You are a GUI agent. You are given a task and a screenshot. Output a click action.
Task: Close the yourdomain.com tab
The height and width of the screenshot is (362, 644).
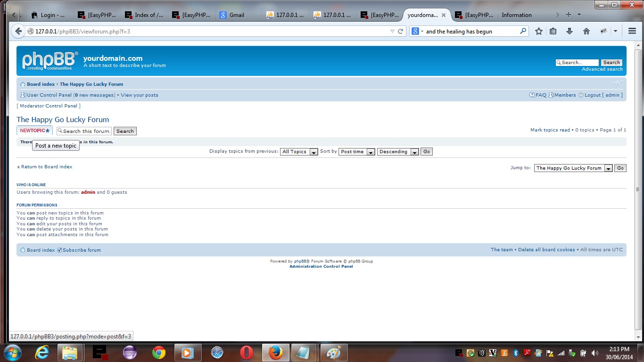(443, 15)
